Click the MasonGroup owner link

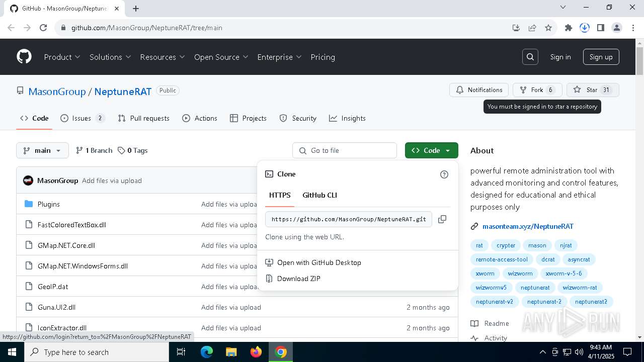click(x=57, y=92)
